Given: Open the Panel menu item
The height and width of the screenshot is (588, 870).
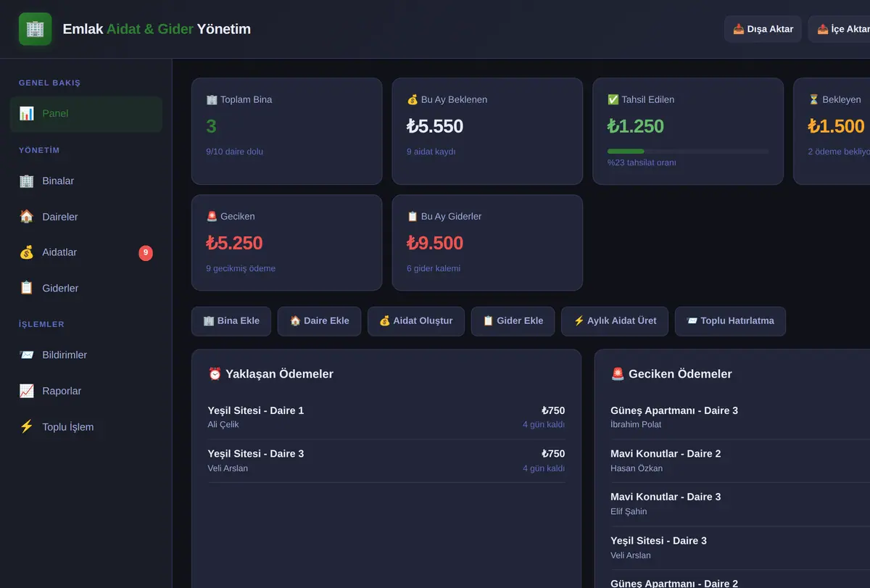Looking at the screenshot, I should tap(86, 114).
